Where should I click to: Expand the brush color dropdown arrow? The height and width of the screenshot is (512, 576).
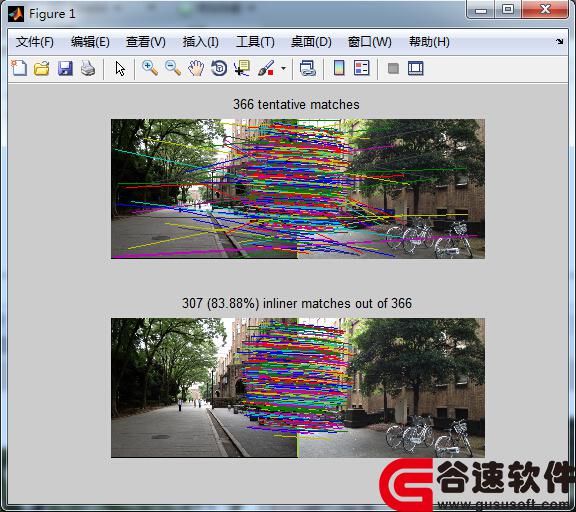(x=283, y=68)
